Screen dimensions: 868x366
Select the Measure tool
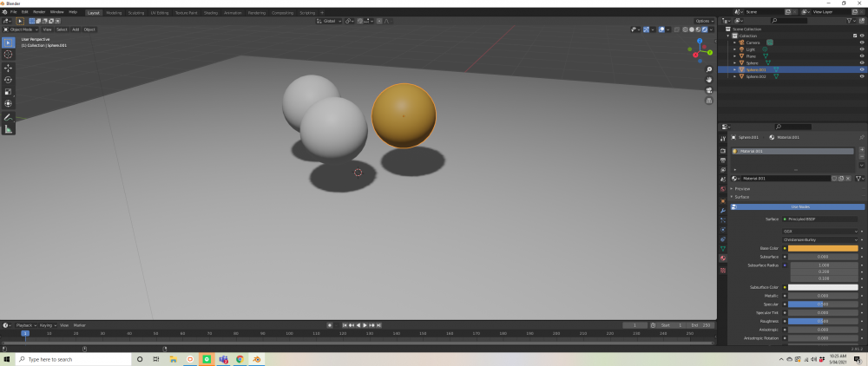[9, 128]
